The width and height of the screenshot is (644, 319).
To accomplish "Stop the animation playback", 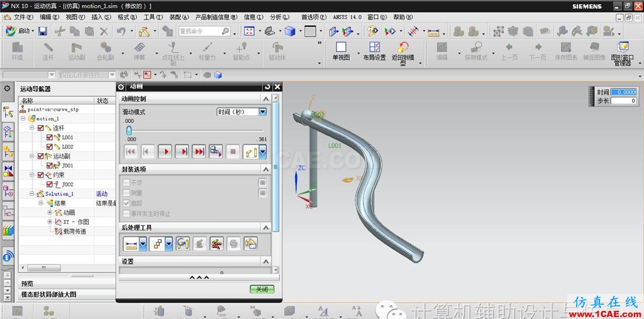I will coord(233,152).
